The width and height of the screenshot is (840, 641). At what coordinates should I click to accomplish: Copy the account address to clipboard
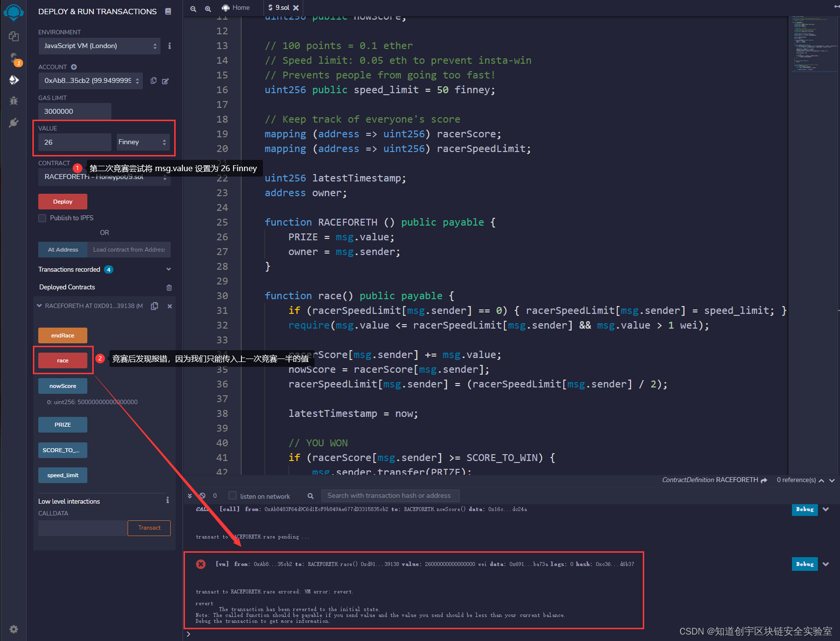tap(154, 80)
